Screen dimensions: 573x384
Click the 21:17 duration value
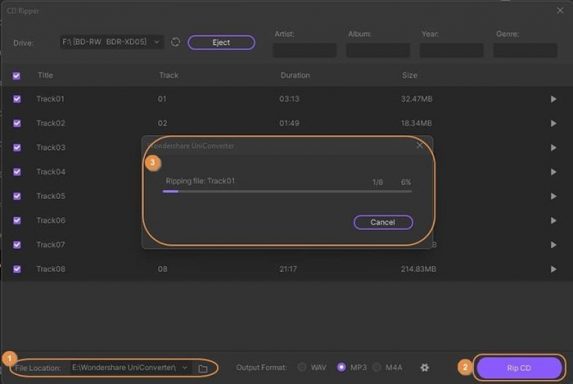288,269
